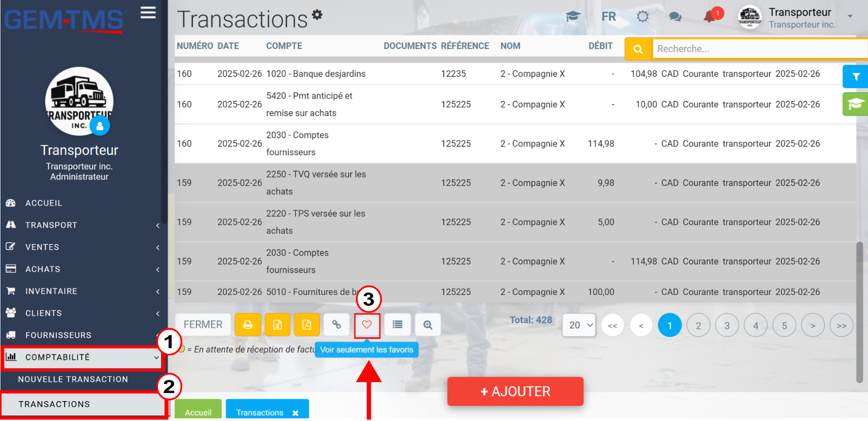Export transactions to PDF icon
The width and height of the screenshot is (868, 421).
point(307,325)
